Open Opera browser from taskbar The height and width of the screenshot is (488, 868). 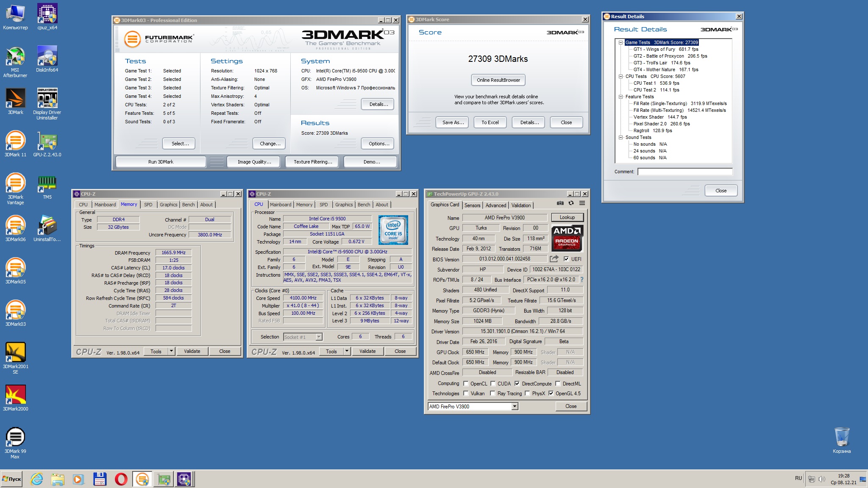click(121, 479)
